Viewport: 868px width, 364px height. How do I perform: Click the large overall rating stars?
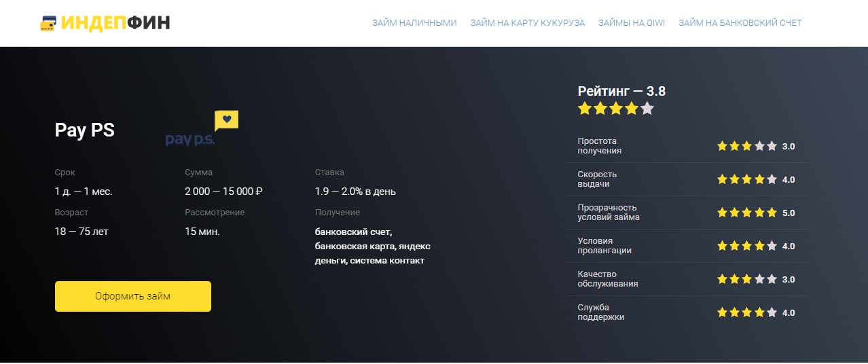coord(616,109)
